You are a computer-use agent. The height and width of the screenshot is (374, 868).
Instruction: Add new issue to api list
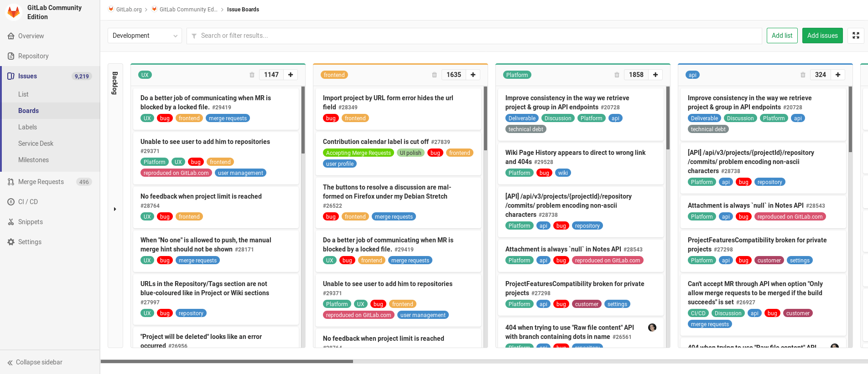click(838, 75)
